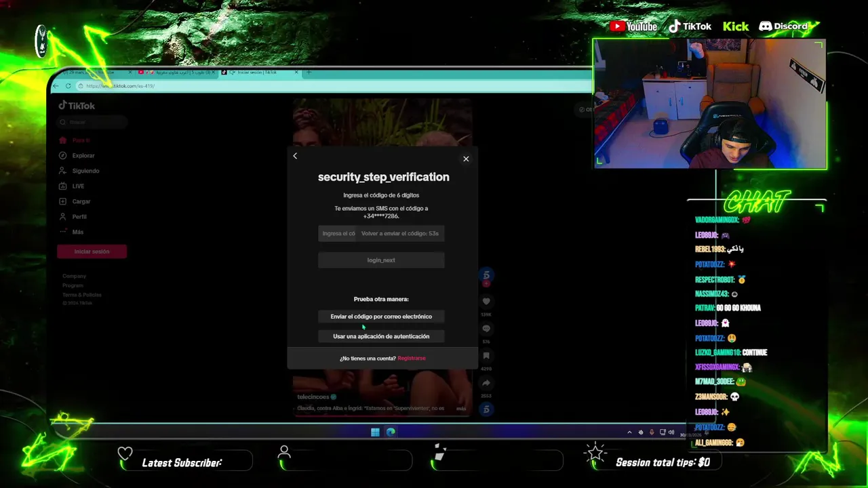The image size is (868, 488).
Task: Click the TikTok logo in overlay
Action: [690, 26]
